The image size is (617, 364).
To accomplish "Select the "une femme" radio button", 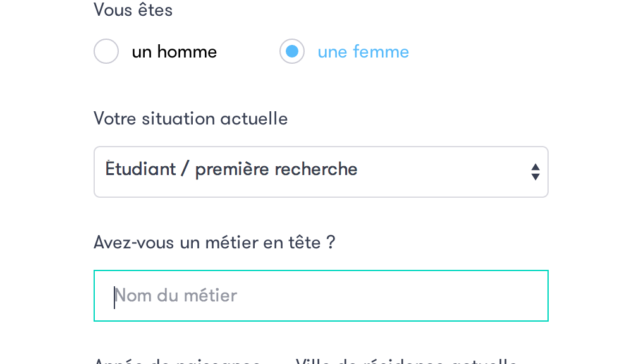I will [x=292, y=52].
